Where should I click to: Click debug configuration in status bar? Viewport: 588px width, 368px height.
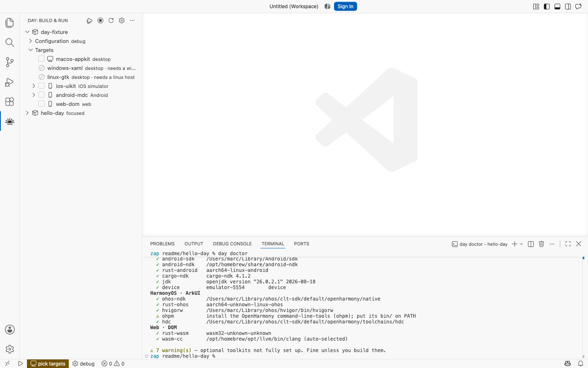point(84,364)
